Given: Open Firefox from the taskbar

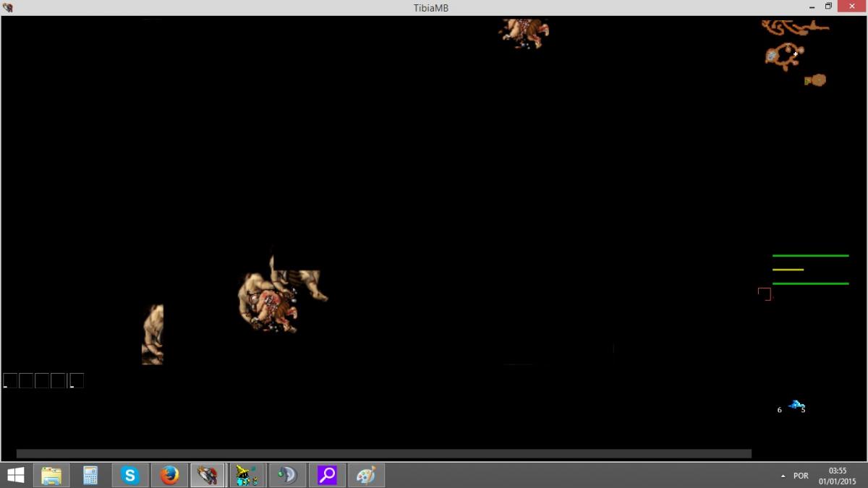Looking at the screenshot, I should (x=169, y=475).
